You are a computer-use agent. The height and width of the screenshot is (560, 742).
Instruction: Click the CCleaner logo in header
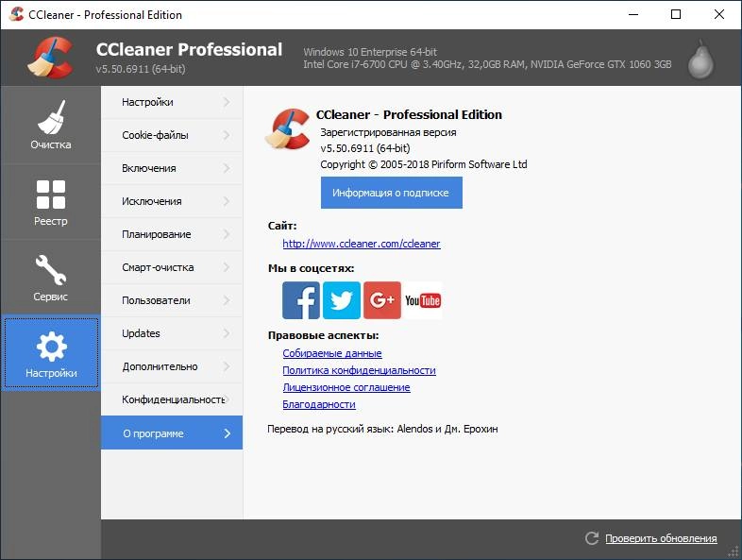pyautogui.click(x=51, y=58)
